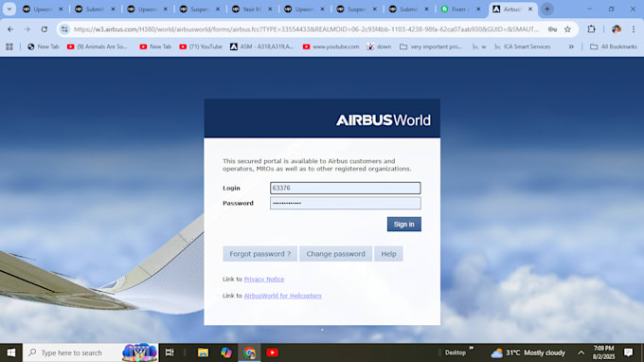The image size is (644, 362).
Task: Click the site information icon in address bar
Action: coord(64,29)
